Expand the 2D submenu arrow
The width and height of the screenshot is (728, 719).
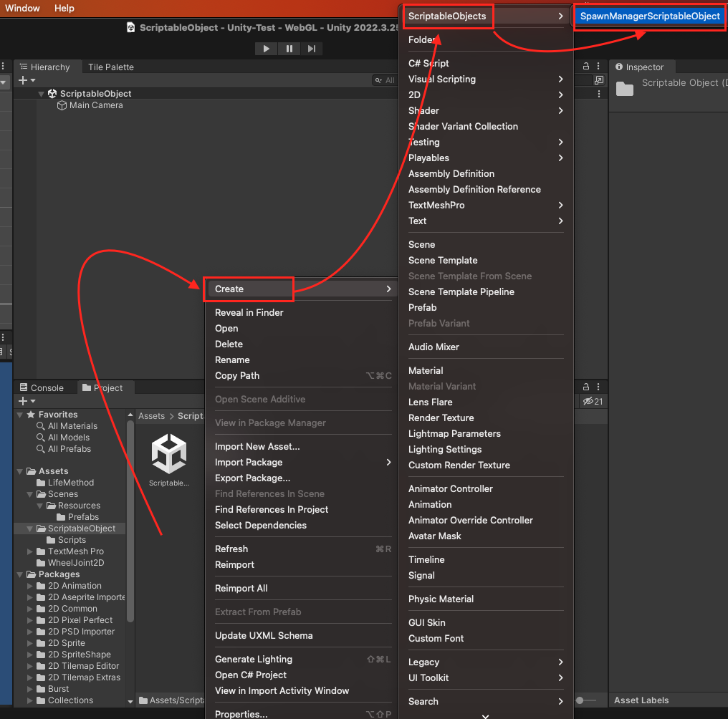pyautogui.click(x=560, y=95)
